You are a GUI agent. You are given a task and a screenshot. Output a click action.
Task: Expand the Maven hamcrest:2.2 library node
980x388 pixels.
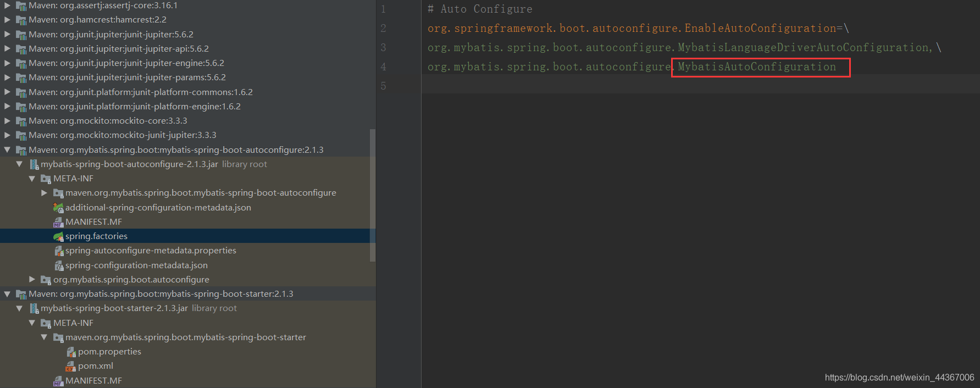pyautogui.click(x=7, y=19)
